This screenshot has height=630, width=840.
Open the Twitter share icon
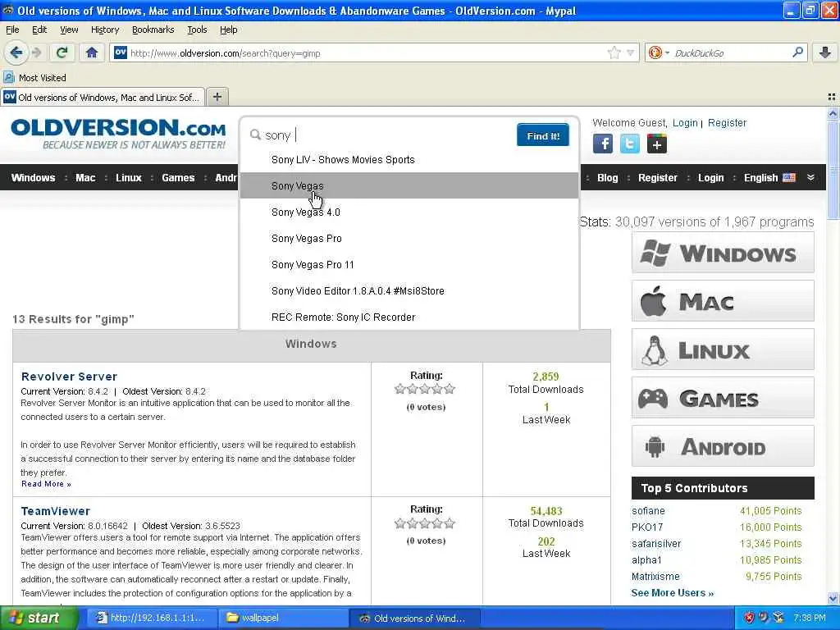click(x=629, y=144)
